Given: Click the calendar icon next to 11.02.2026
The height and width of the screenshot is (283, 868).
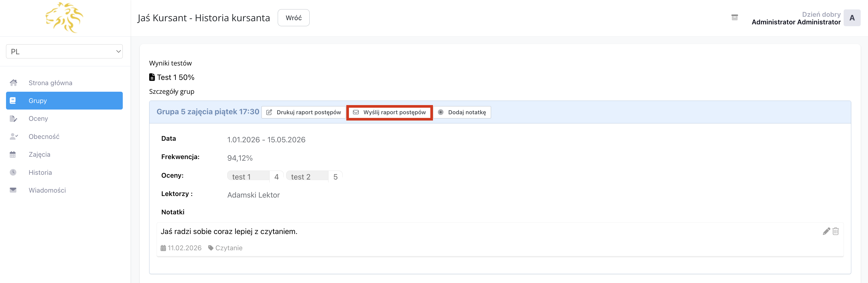Looking at the screenshot, I should 163,248.
